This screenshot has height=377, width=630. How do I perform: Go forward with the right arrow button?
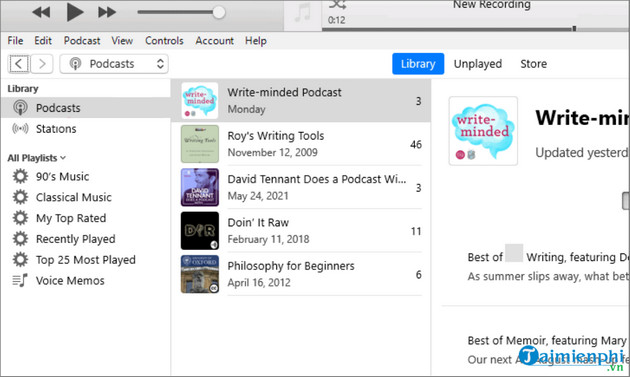(42, 64)
